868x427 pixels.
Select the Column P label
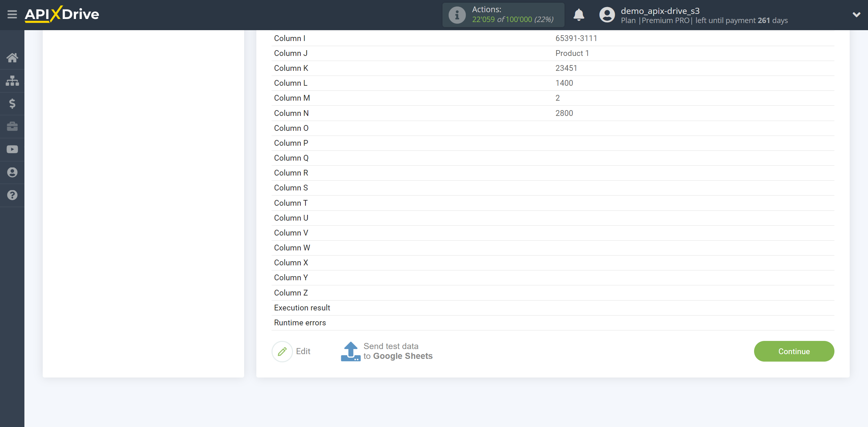tap(291, 143)
